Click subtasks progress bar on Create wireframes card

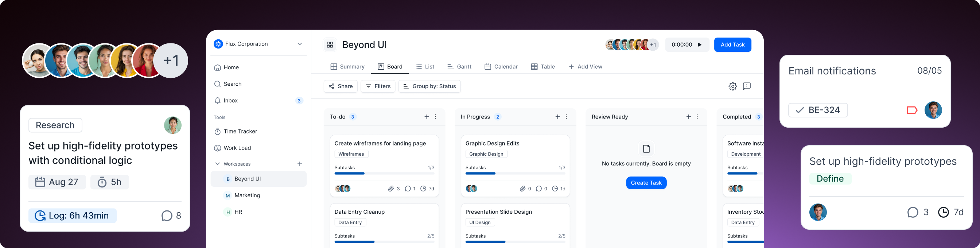tap(384, 174)
